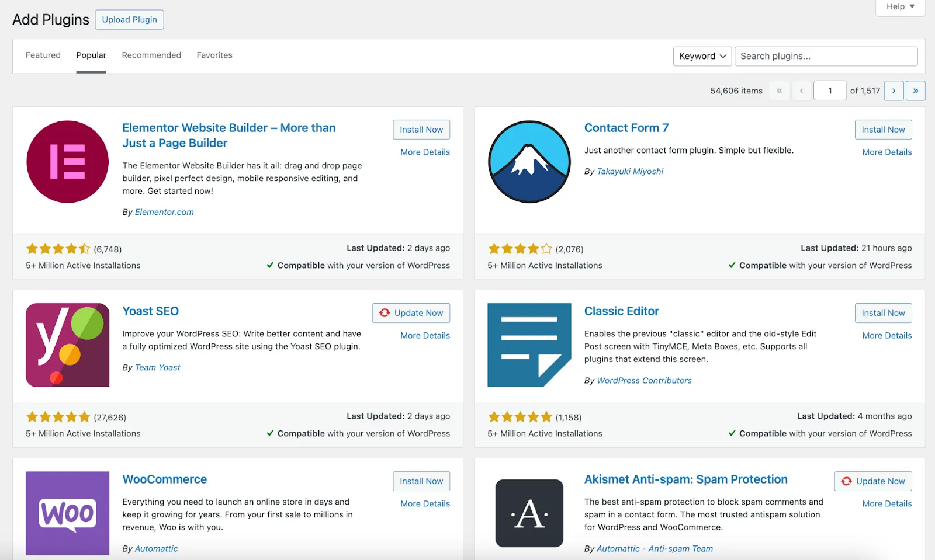935x560 pixels.
Task: Install Now for Classic Editor
Action: click(883, 313)
